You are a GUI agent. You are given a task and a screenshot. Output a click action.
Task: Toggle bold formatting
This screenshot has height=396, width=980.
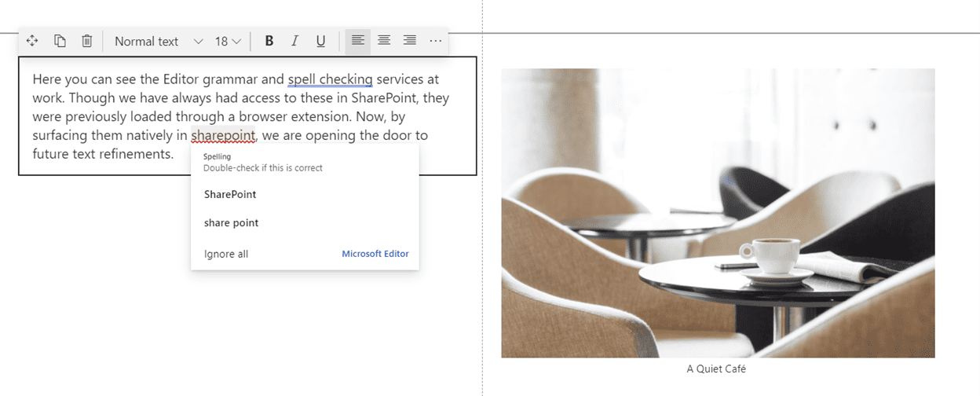click(x=269, y=41)
